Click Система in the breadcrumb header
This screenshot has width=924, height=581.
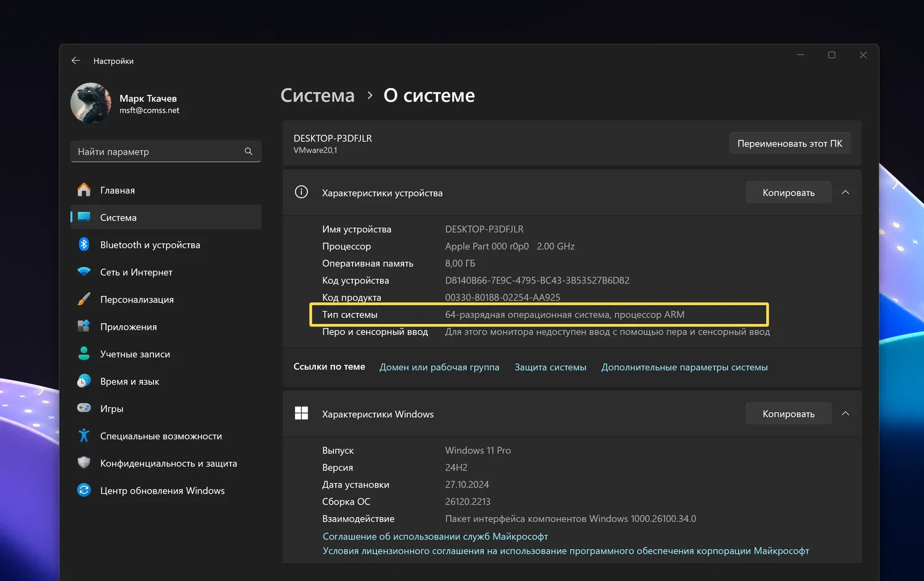317,95
